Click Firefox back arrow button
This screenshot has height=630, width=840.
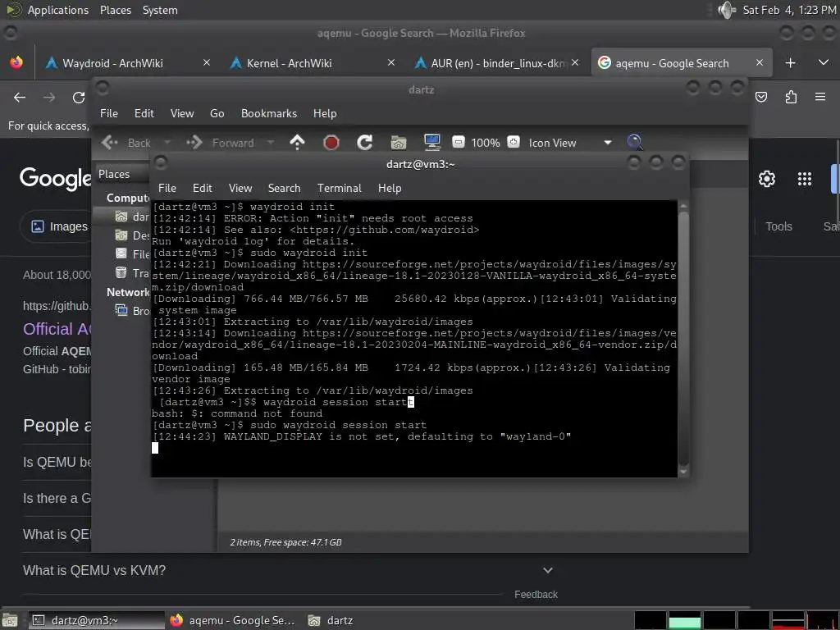click(x=20, y=98)
